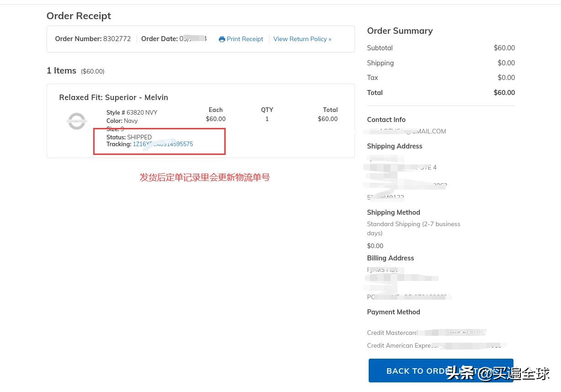
Task: Click the Order Receipt page heading
Action: click(x=79, y=16)
